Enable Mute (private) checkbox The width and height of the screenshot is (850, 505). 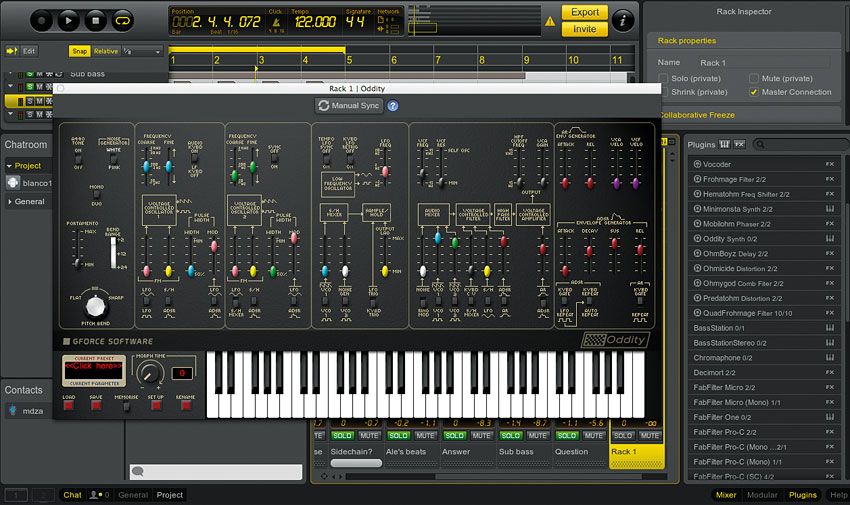point(754,79)
